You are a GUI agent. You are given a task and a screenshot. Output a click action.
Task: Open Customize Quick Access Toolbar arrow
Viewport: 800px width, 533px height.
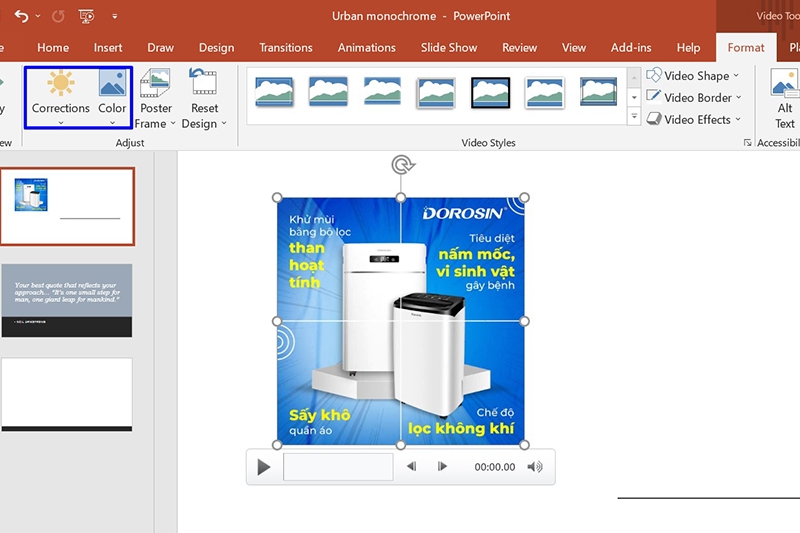click(x=115, y=16)
